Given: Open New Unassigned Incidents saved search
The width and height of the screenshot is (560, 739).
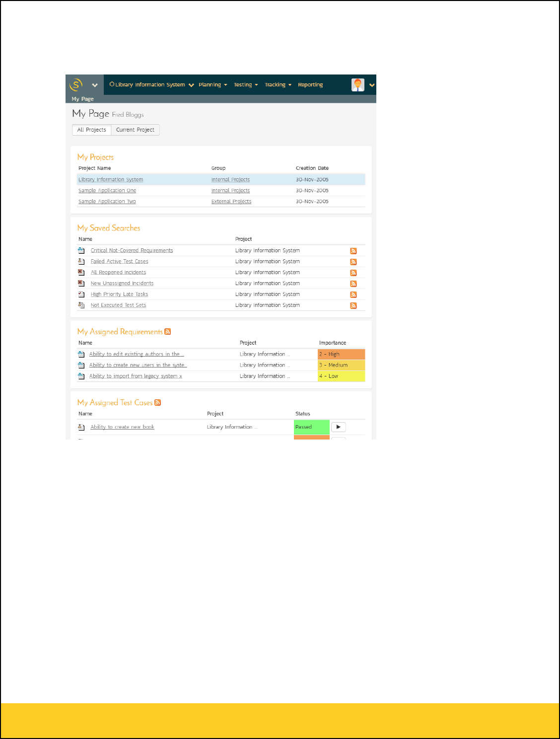Looking at the screenshot, I should point(122,284).
